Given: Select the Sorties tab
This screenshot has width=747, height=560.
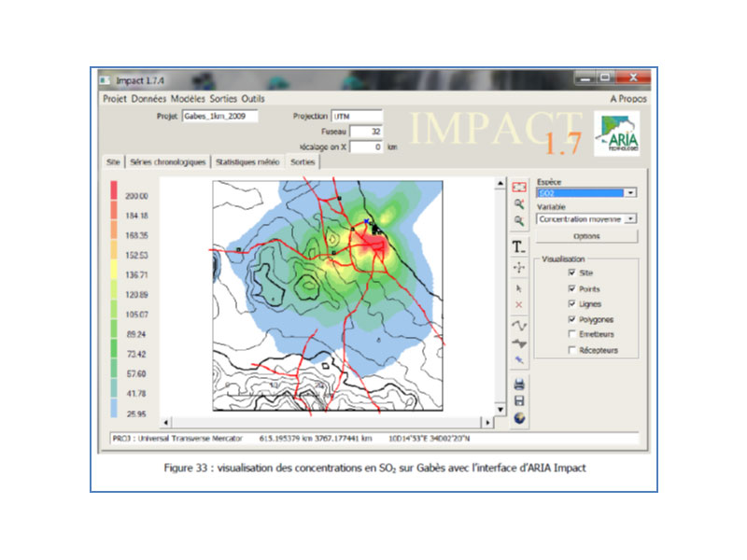Looking at the screenshot, I should point(303,161).
